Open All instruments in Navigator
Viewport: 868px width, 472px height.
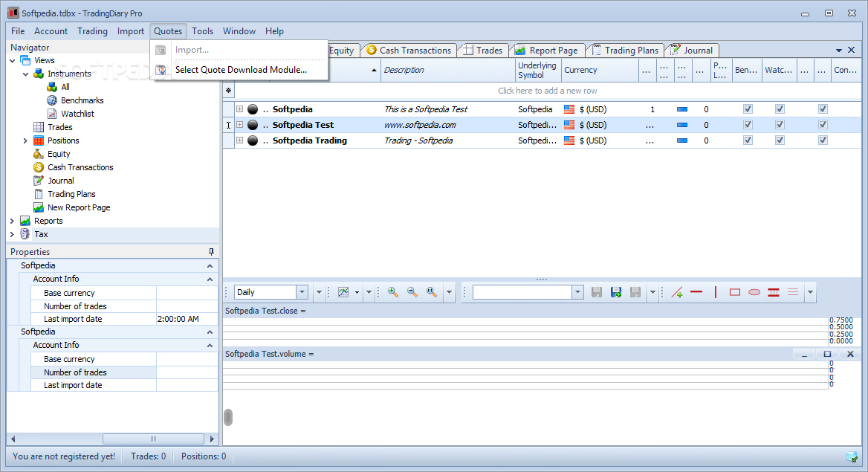[x=65, y=87]
